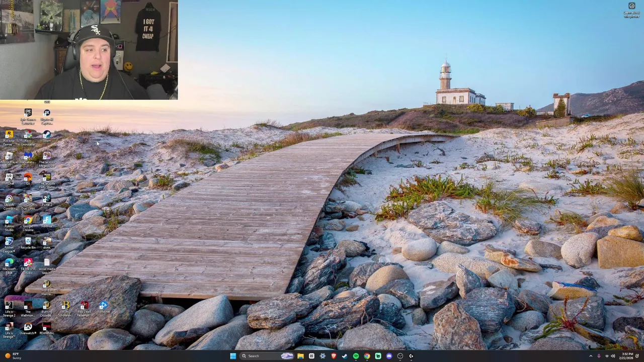Open the weather widget on the taskbar
Image resolution: width=644 pixels, height=362 pixels.
pyautogui.click(x=13, y=356)
